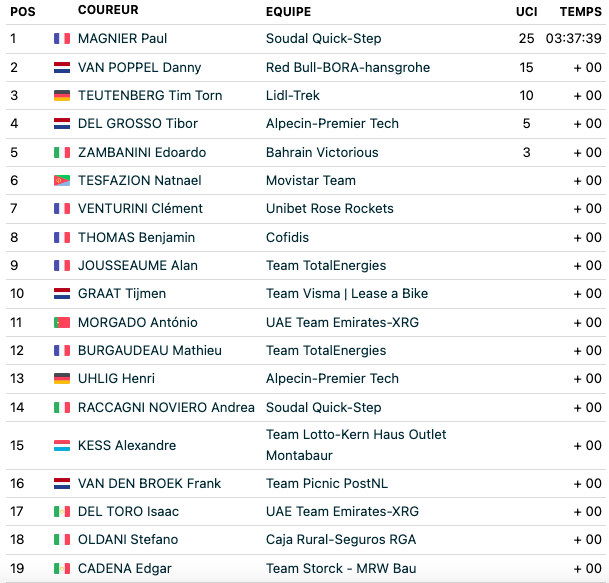Open the Red Bull-BORA-hansgrohe team page
This screenshot has height=583, width=609.
pos(348,68)
